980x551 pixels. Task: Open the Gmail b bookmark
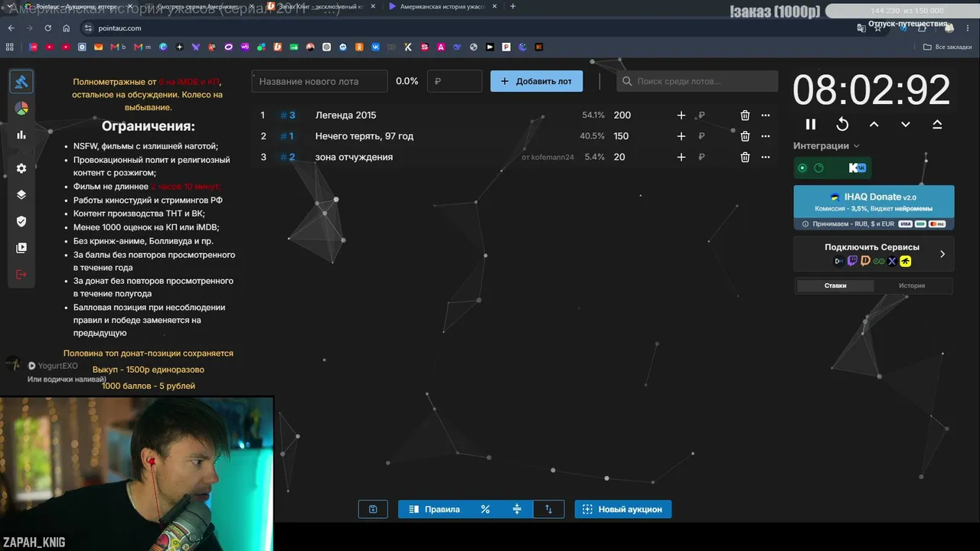coord(118,47)
